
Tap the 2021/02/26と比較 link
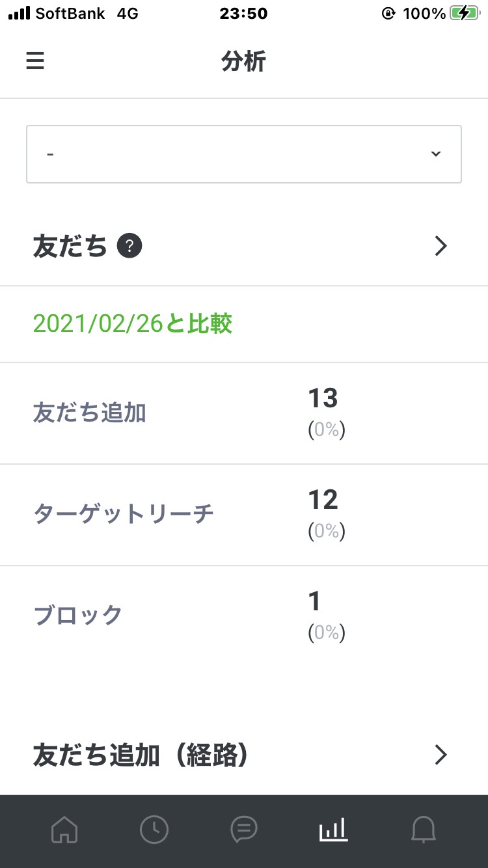pos(133,323)
